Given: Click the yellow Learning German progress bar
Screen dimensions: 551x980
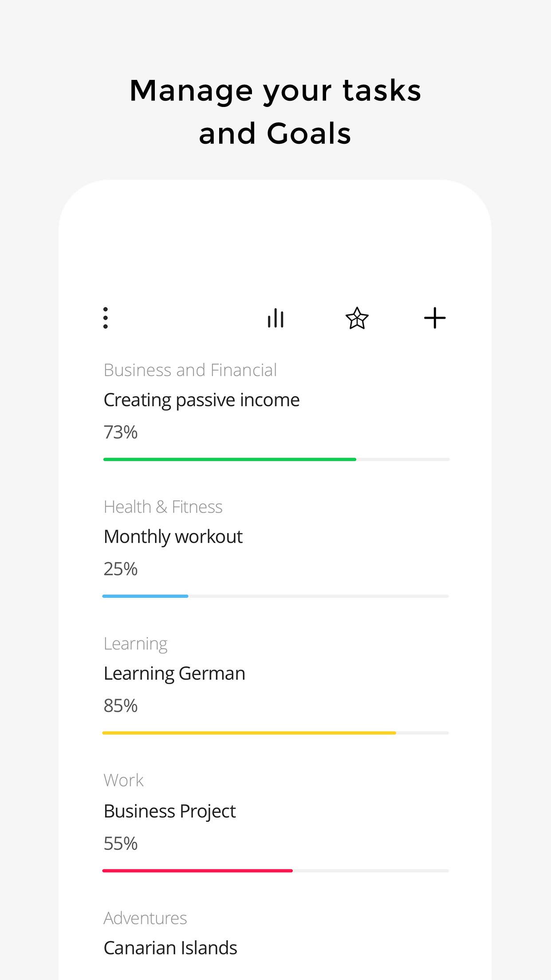Looking at the screenshot, I should tap(249, 733).
